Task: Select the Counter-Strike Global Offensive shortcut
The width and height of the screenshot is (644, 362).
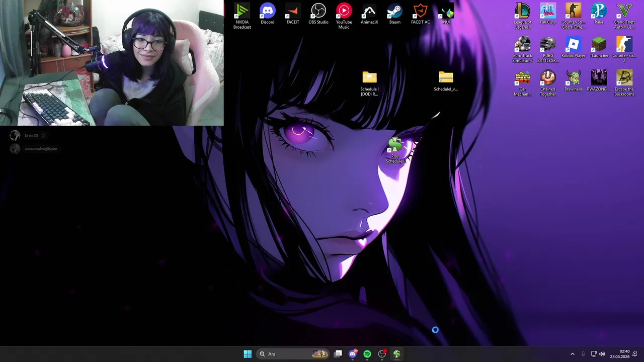Action: [573, 16]
